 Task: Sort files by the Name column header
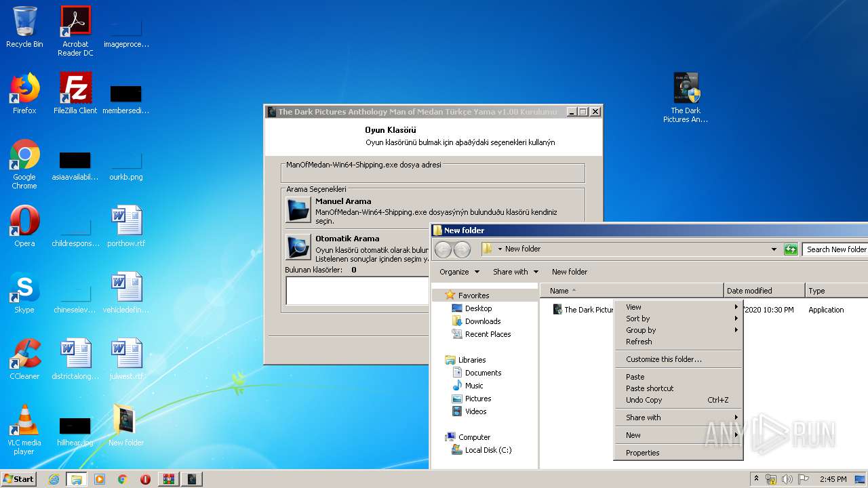tap(631, 291)
